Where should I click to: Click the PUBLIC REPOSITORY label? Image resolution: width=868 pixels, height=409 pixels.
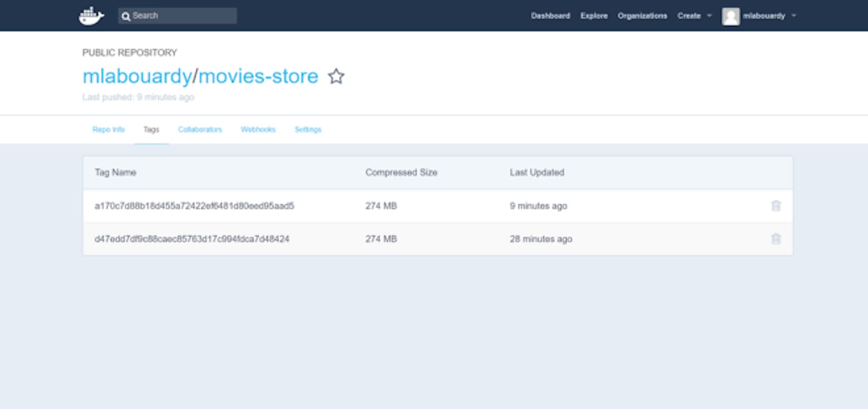pyautogui.click(x=129, y=53)
